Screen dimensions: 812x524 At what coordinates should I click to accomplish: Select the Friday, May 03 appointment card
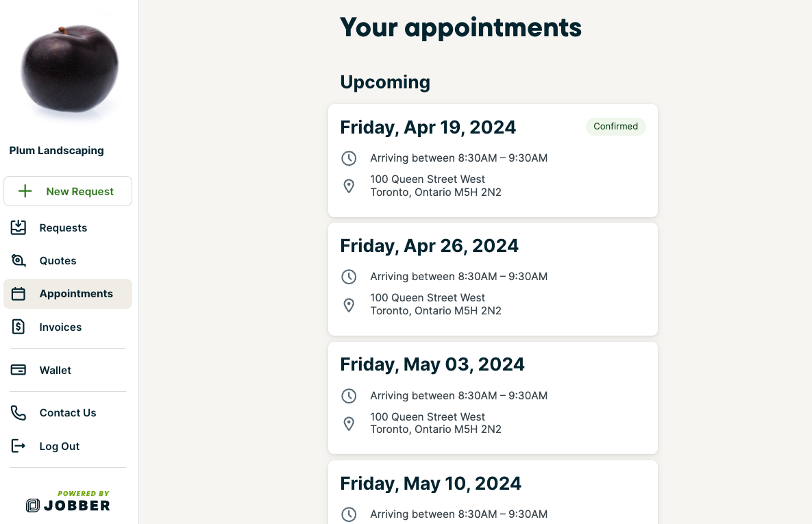click(x=493, y=397)
